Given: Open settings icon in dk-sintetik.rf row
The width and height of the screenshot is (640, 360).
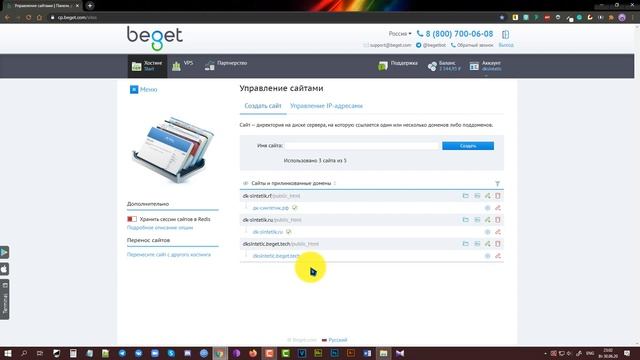Looking at the screenshot, I should tap(477, 196).
